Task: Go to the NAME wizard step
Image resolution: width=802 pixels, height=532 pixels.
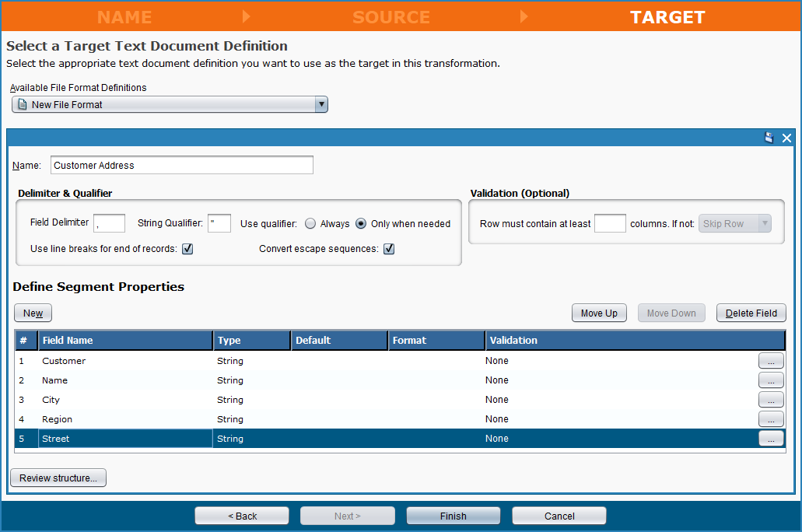Action: [124, 17]
